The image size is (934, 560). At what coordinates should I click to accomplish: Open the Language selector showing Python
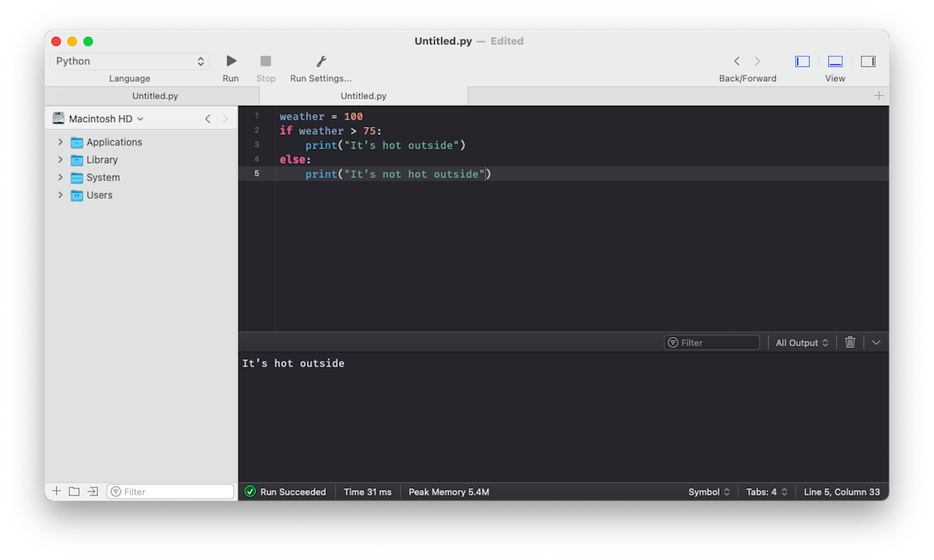pyautogui.click(x=129, y=61)
